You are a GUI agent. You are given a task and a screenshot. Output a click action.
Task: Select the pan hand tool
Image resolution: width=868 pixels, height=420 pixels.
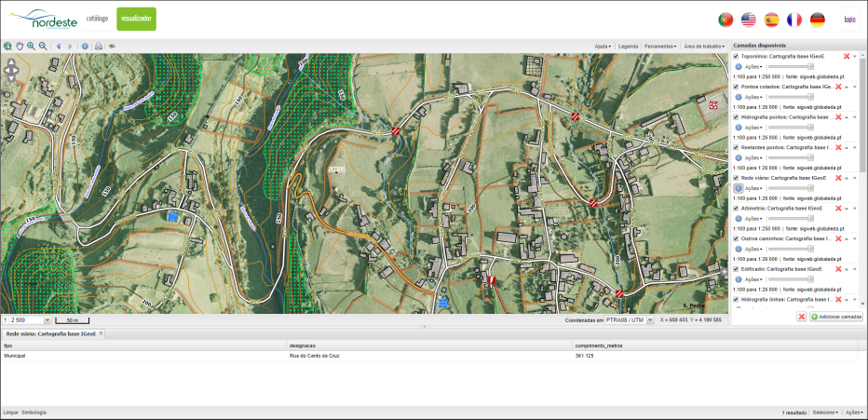[x=19, y=46]
